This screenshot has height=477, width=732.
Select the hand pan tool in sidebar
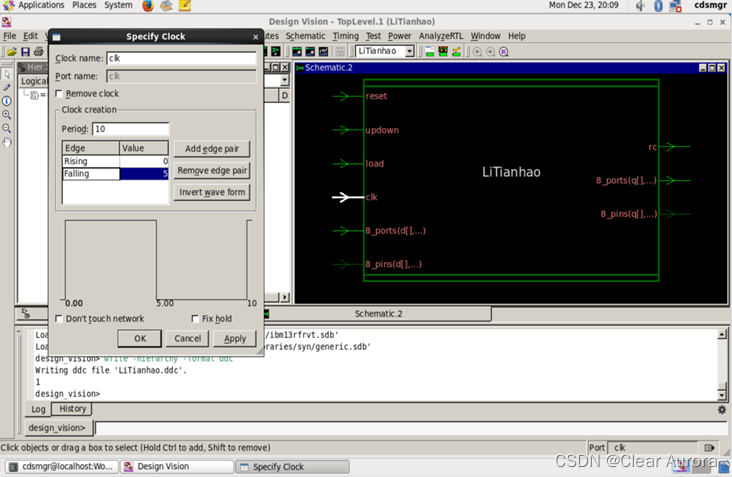tap(7, 142)
